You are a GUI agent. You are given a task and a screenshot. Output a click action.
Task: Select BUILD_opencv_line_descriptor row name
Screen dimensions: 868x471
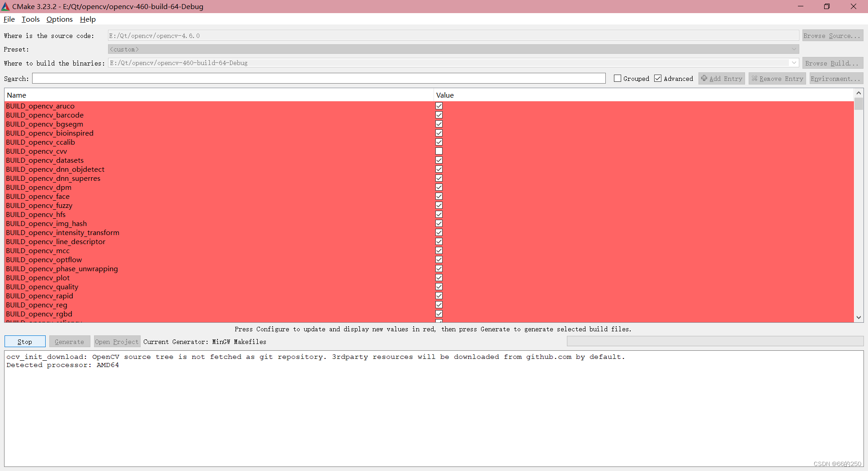[56, 241]
